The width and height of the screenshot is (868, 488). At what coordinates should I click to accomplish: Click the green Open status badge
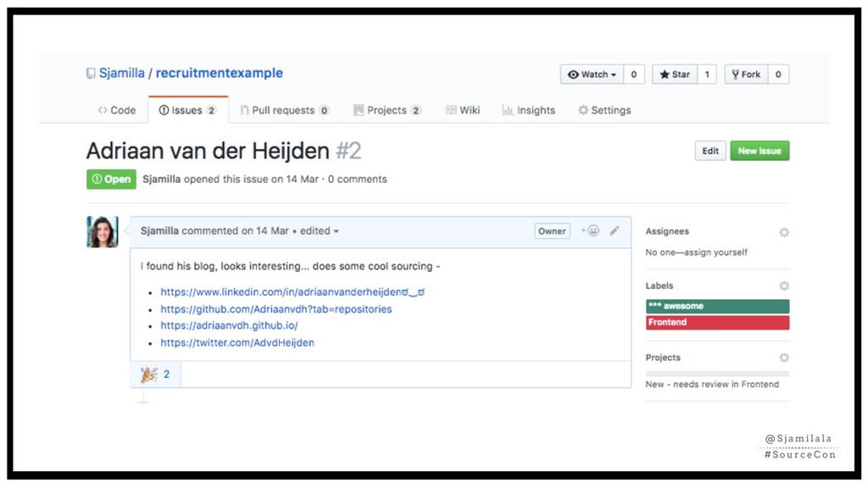[x=111, y=180]
